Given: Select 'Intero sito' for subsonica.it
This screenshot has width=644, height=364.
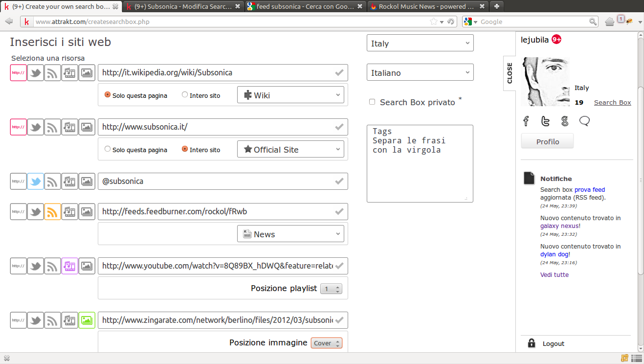Looking at the screenshot, I should tap(185, 149).
